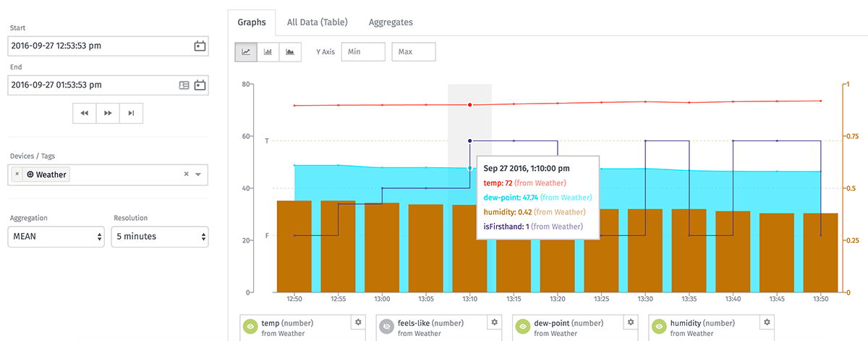Click the Y Axis Max field
The image size is (868, 341).
[414, 52]
